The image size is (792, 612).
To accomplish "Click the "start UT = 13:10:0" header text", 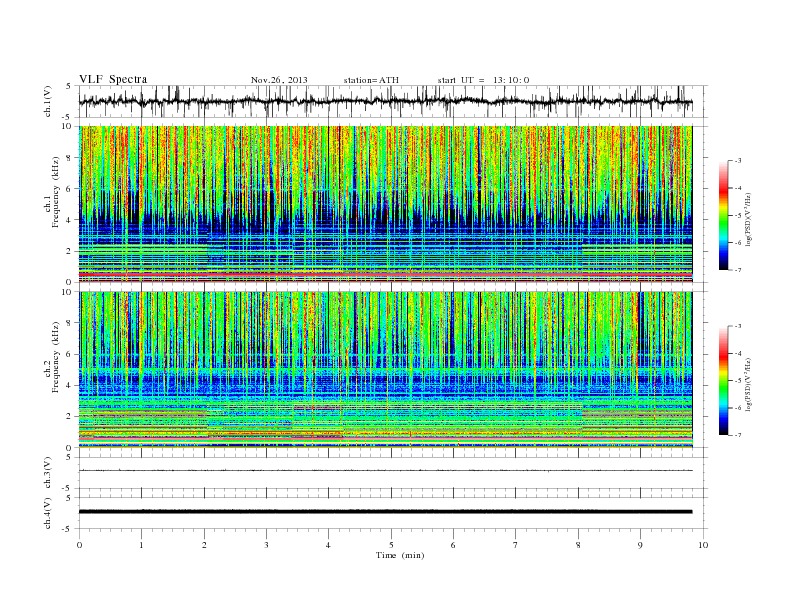I will [483, 80].
